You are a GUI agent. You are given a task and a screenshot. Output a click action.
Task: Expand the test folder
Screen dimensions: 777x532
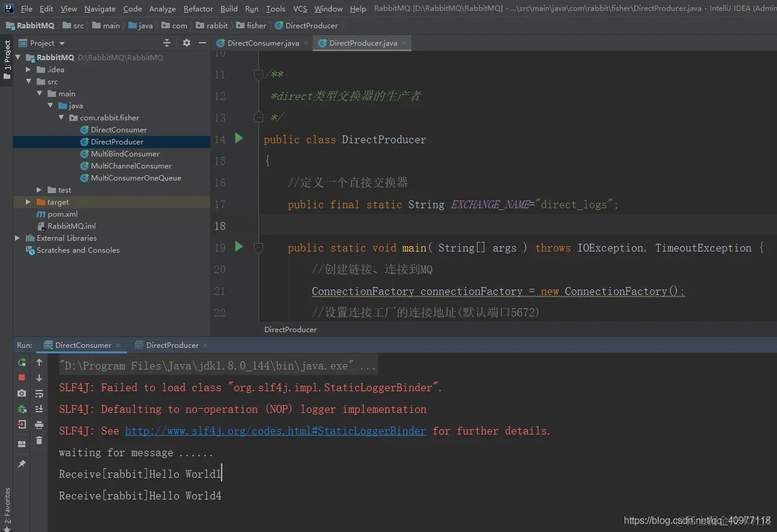[39, 190]
